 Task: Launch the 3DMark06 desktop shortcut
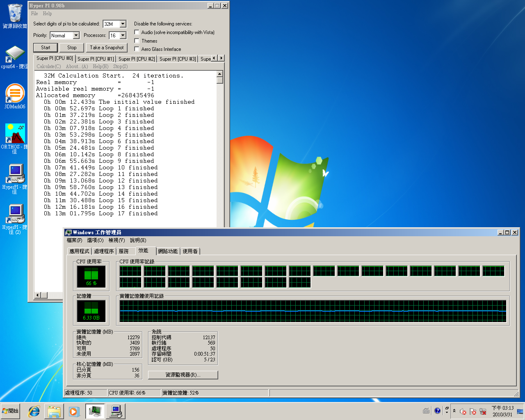15,96
